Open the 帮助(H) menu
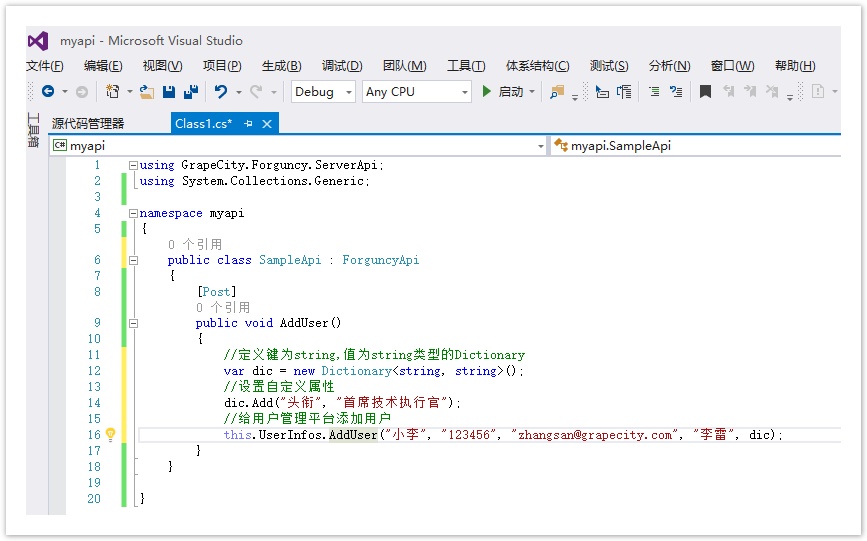The width and height of the screenshot is (867, 541). pos(795,66)
